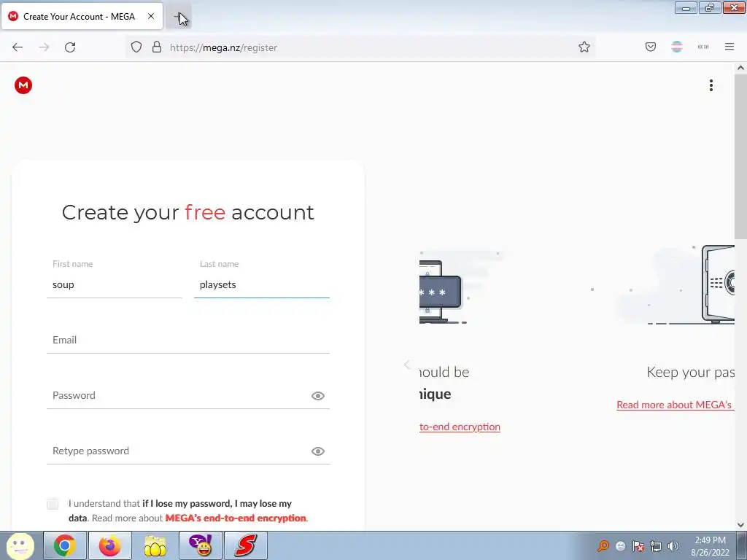Select the Create Your Account - MEGA tab
The image size is (747, 560).
pos(82,16)
